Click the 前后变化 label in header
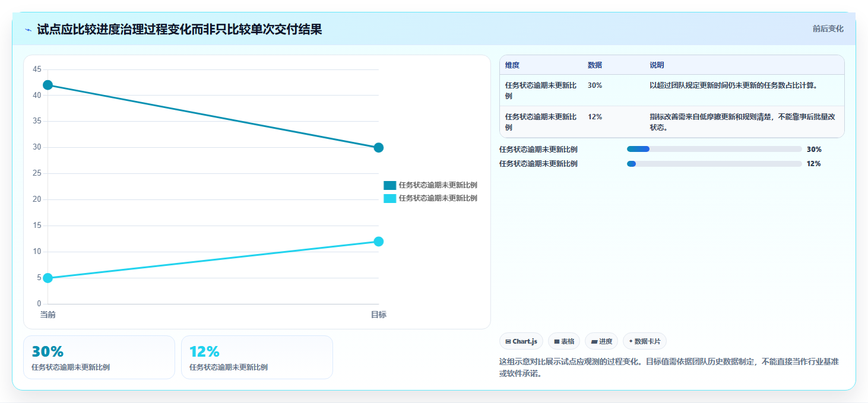 pos(828,29)
